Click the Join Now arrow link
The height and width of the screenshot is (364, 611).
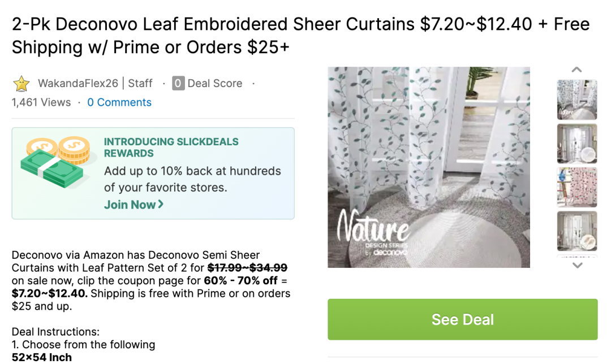(x=134, y=205)
